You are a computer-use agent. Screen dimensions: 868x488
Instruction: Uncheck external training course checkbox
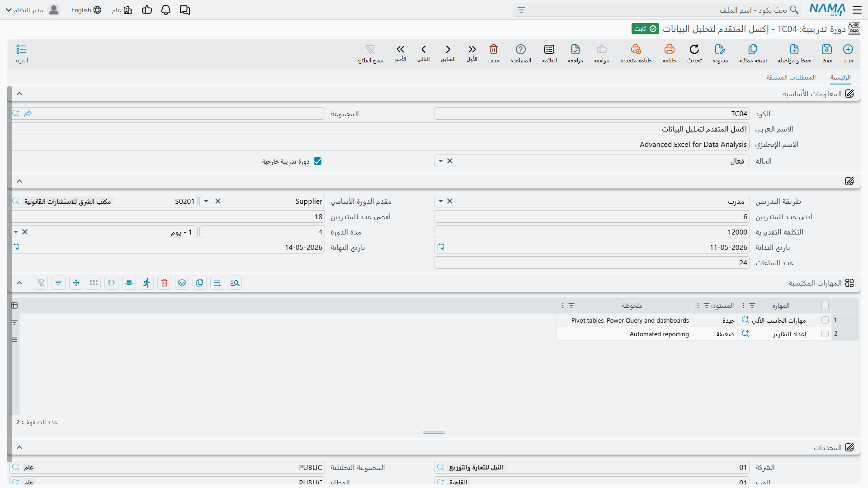pyautogui.click(x=318, y=161)
